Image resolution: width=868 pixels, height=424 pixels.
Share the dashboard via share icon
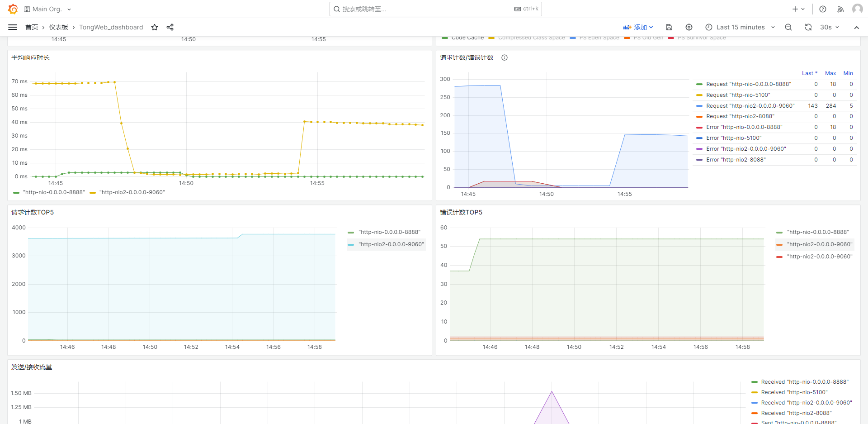[170, 27]
